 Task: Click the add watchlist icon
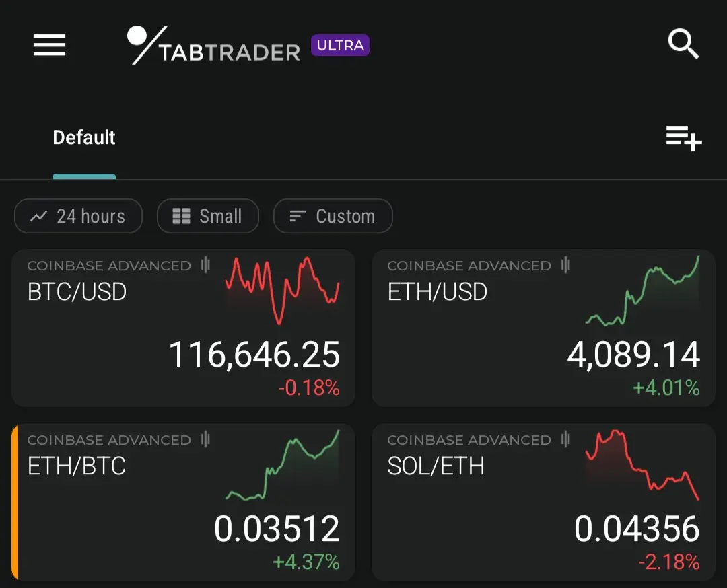coord(684,139)
